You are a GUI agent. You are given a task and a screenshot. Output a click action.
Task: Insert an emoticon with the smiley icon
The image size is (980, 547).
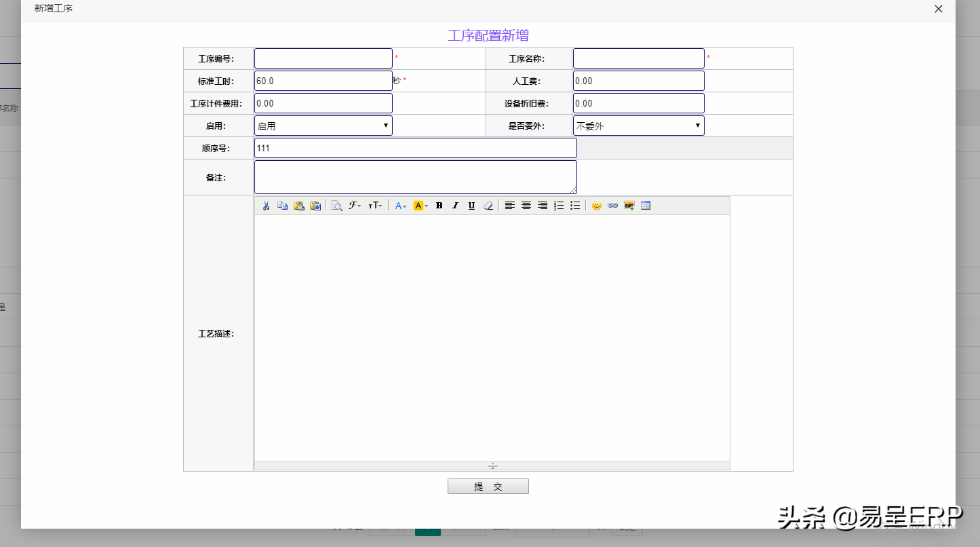tap(597, 206)
